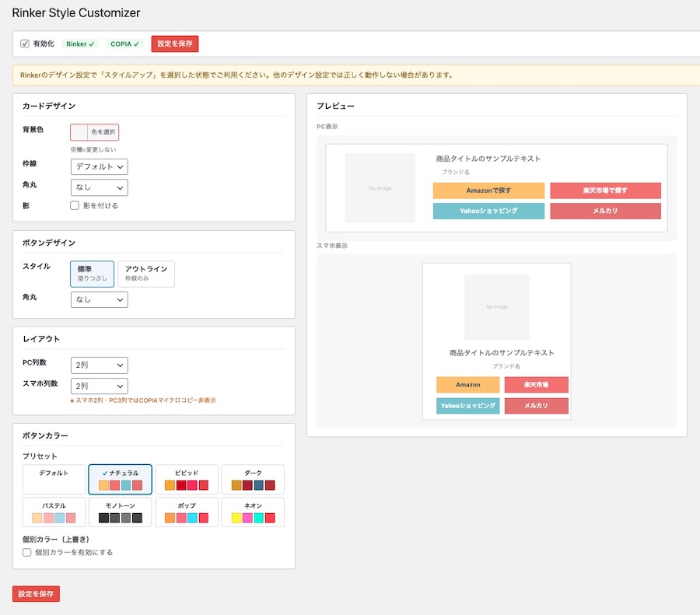Viewport: 700px width, 615px height.
Task: Enable the 影を付ける shadow checkbox
Action: coord(75,206)
